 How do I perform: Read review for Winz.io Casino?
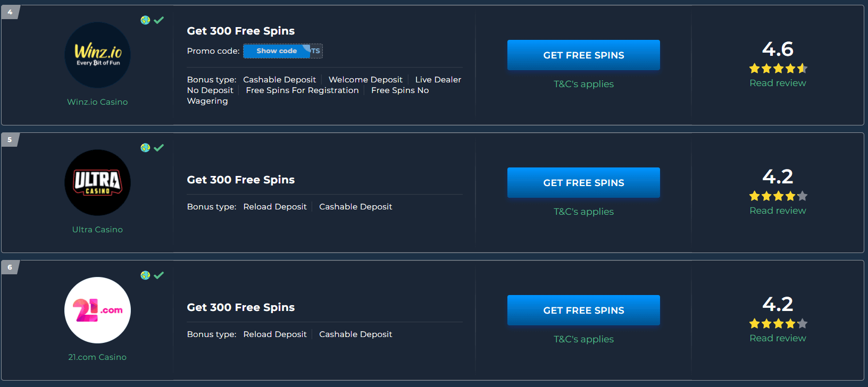(x=778, y=83)
